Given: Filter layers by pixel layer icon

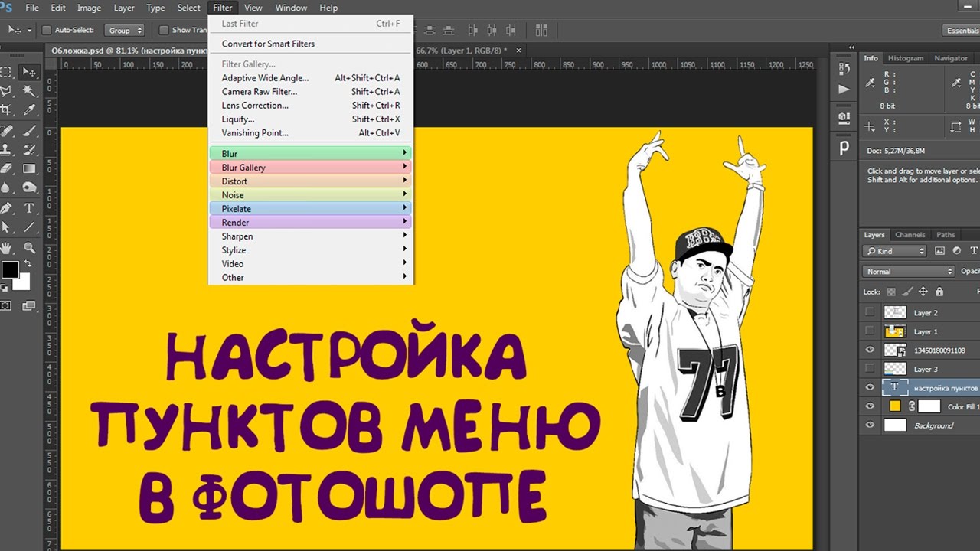Looking at the screenshot, I should [x=941, y=251].
